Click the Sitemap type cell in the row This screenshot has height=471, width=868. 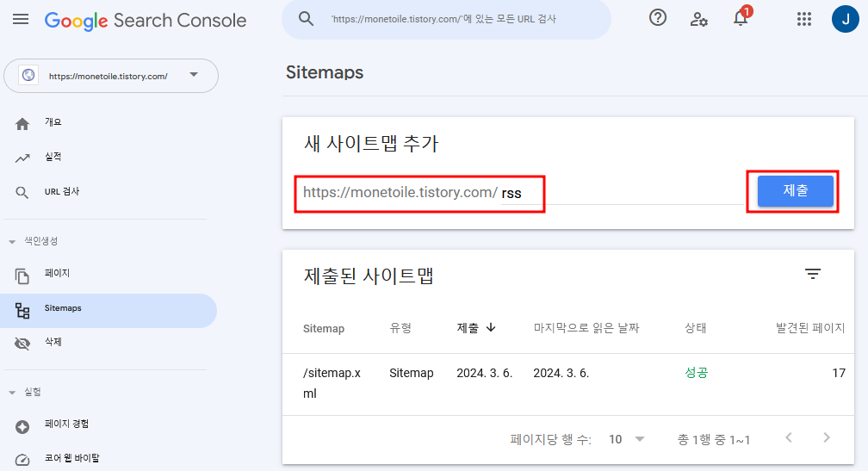(412, 373)
